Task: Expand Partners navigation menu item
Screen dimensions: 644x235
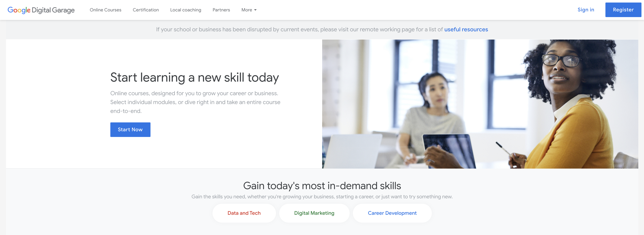Action: [x=221, y=10]
